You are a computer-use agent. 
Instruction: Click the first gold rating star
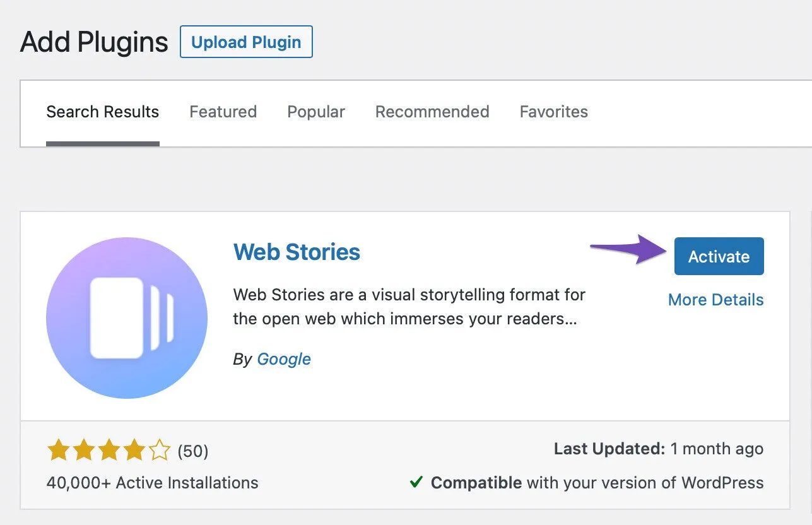point(57,451)
